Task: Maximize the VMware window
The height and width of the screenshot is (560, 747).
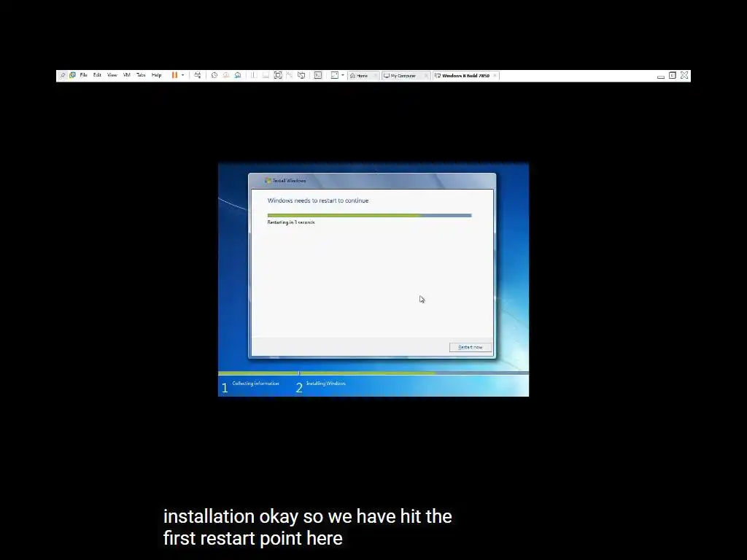Action: [672, 75]
